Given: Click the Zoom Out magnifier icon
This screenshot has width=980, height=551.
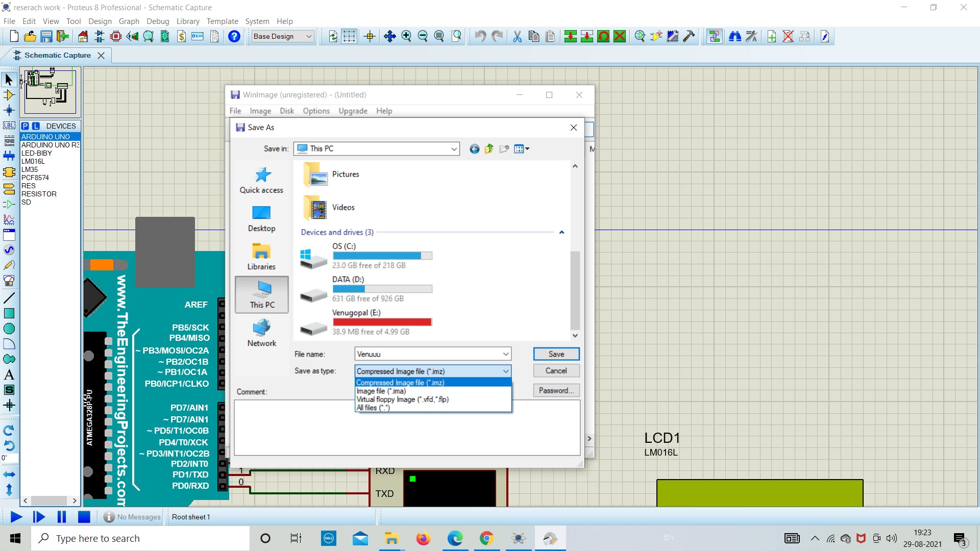Looking at the screenshot, I should click(423, 36).
